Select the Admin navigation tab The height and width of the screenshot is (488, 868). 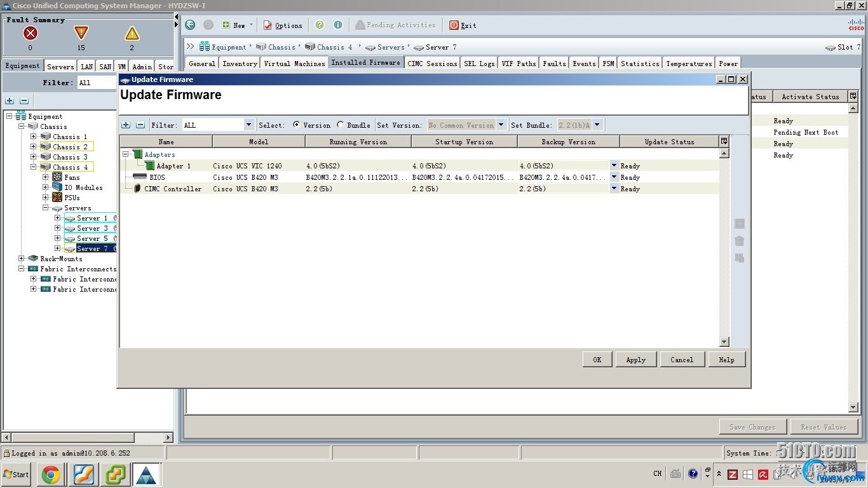142,67
